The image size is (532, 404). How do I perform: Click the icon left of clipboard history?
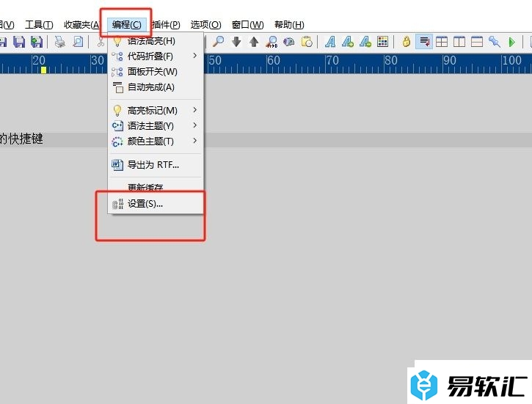[288, 42]
